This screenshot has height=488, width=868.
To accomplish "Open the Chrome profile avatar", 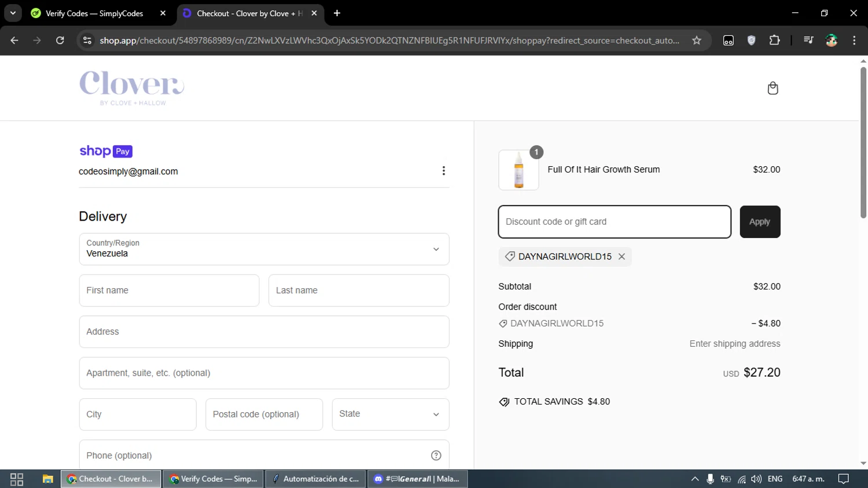I will click(x=832, y=41).
